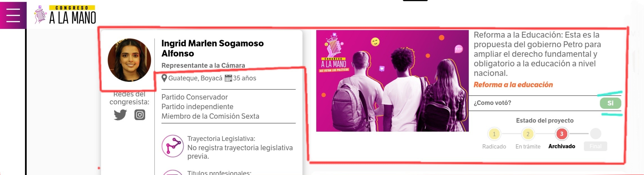This screenshot has width=644, height=175.
Task: Click Partido Conservador text
Action: click(194, 97)
